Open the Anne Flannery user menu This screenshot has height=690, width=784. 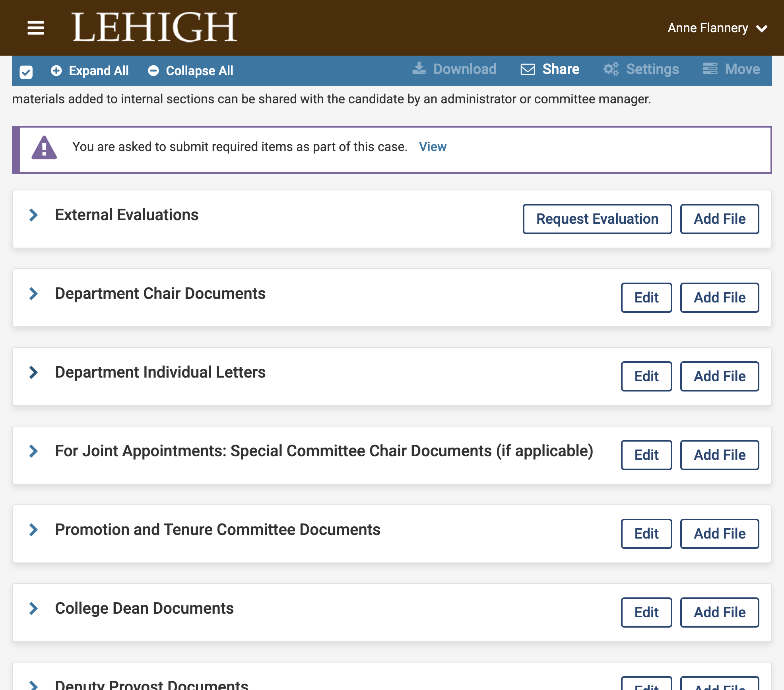(717, 28)
